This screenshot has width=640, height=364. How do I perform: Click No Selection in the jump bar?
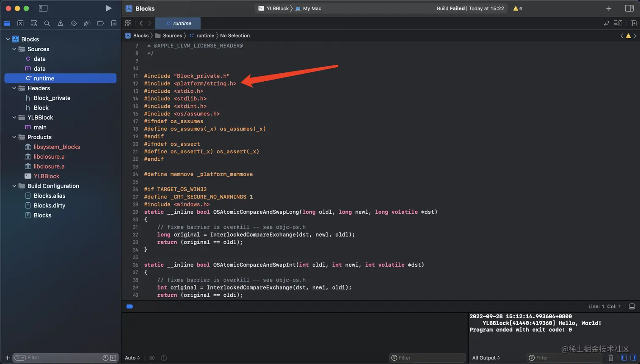pyautogui.click(x=235, y=36)
